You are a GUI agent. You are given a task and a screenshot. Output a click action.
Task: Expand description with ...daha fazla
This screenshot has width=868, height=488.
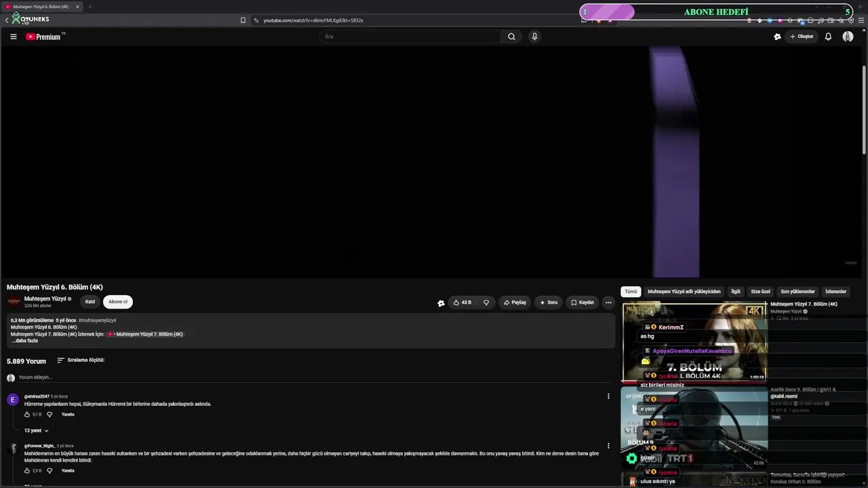point(24,341)
